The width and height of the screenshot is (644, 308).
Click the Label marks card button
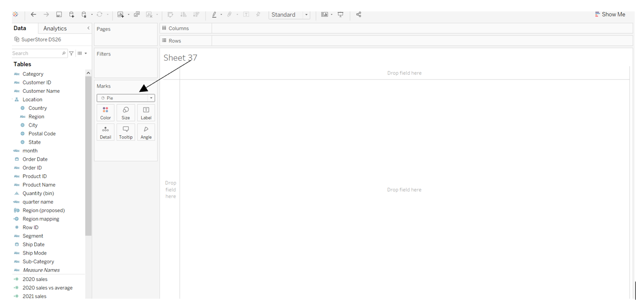tap(146, 113)
